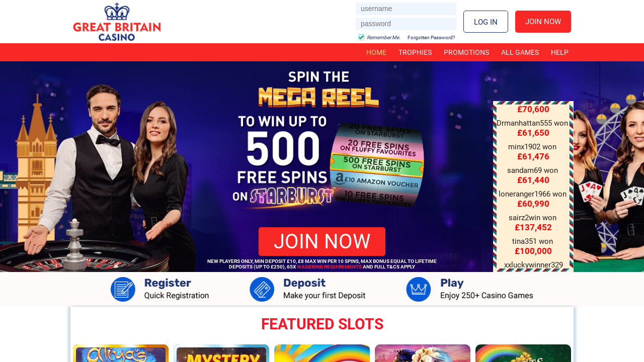Screen dimensions: 644x362
Task: Select the HOME menu item
Action: point(376,52)
